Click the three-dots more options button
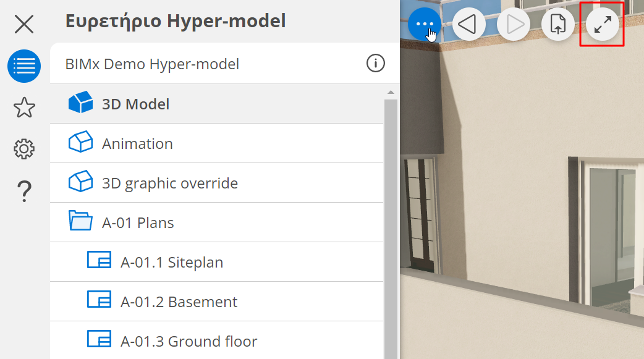The width and height of the screenshot is (644, 359). pyautogui.click(x=425, y=25)
